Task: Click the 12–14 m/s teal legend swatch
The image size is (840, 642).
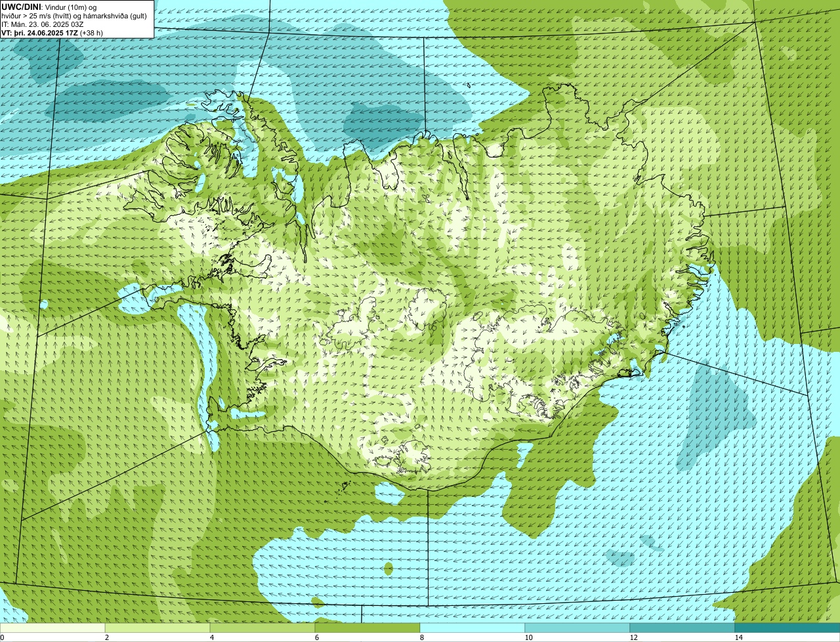Action: [682, 628]
